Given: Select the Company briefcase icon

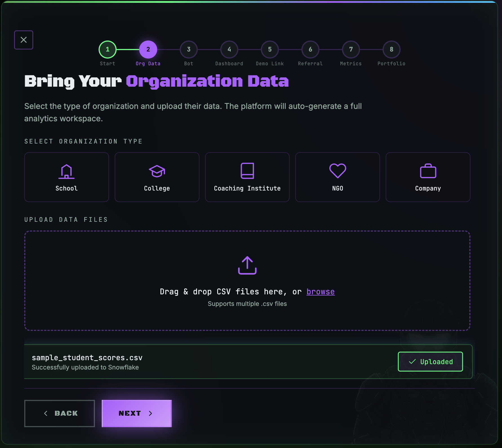Looking at the screenshot, I should point(428,171).
